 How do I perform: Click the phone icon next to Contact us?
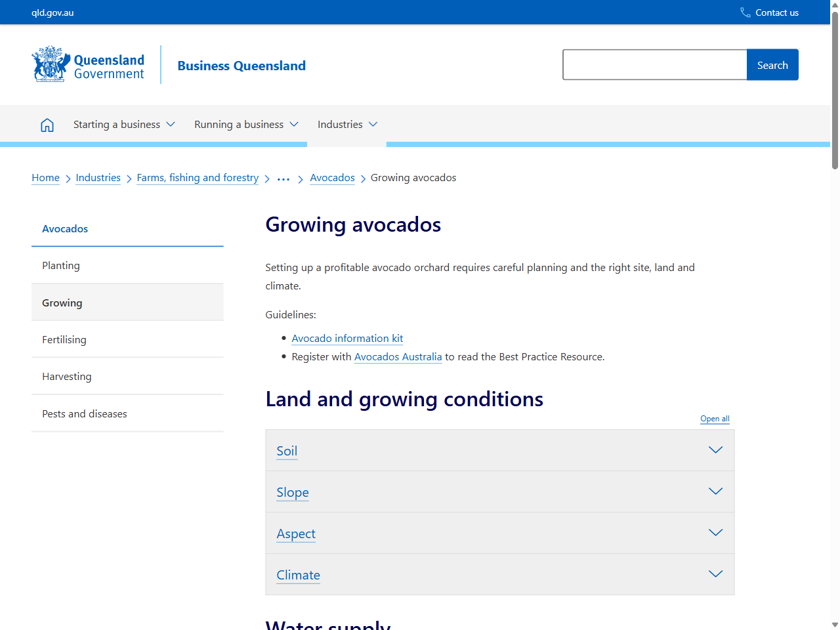tap(744, 12)
